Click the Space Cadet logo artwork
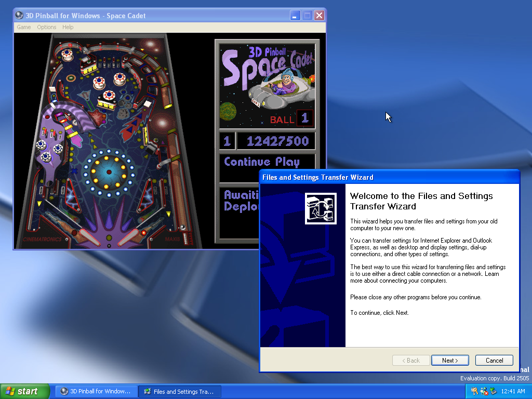 268,86
